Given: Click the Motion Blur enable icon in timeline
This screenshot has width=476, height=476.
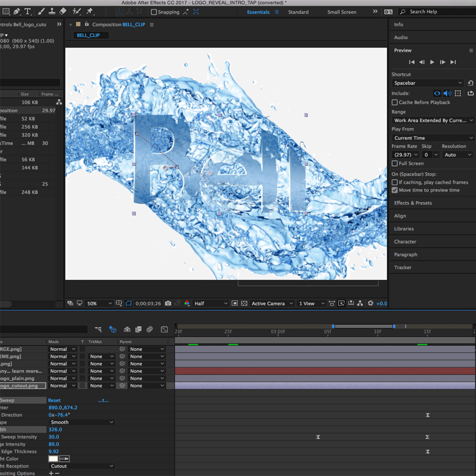Looking at the screenshot, I should pos(150,329).
